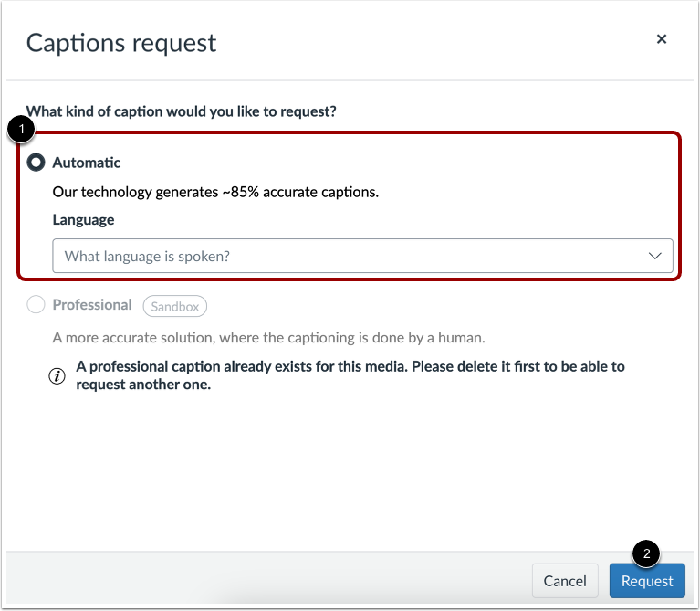Click the professional caption exists warning message
Screen dimensions: 700x611
pos(350,375)
